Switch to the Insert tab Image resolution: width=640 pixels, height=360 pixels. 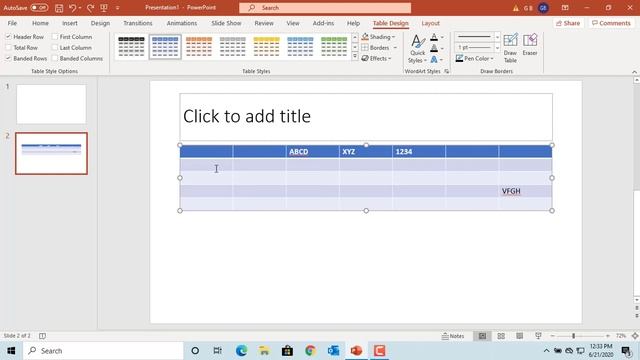tap(70, 23)
